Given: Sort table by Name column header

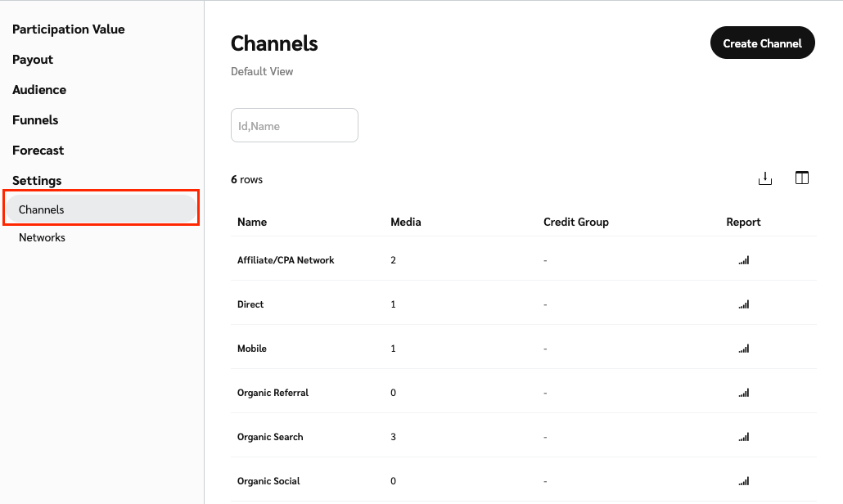Looking at the screenshot, I should [252, 222].
